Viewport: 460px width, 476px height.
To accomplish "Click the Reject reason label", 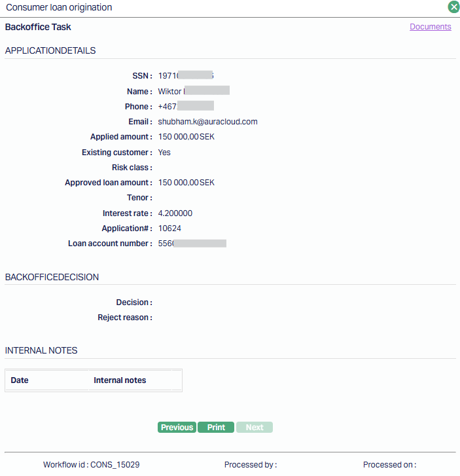I will (x=124, y=318).
